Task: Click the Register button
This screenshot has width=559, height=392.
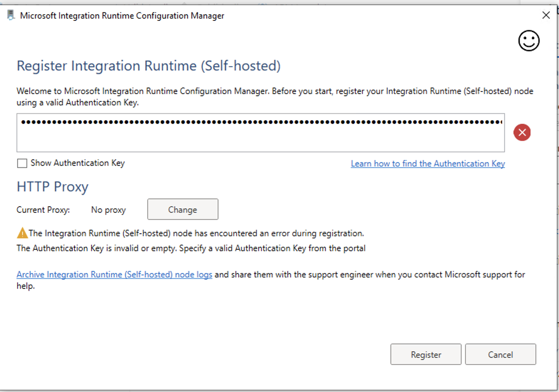Action: [426, 354]
